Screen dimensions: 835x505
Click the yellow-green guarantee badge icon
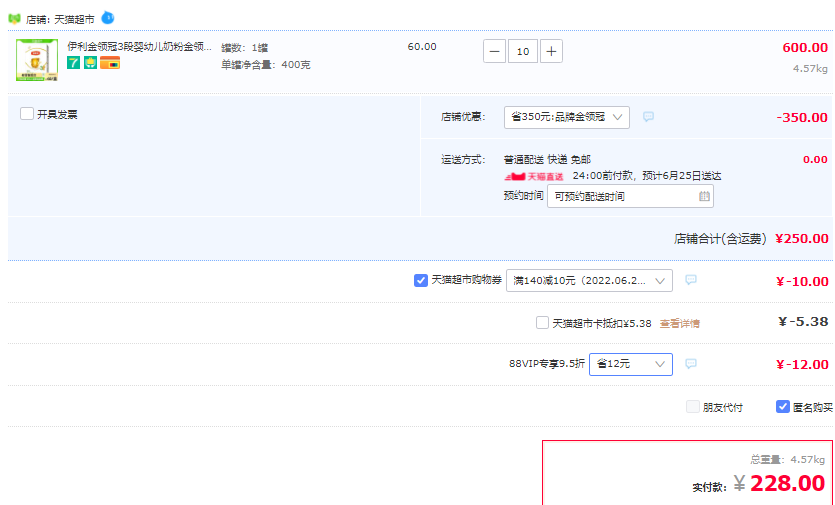click(91, 63)
